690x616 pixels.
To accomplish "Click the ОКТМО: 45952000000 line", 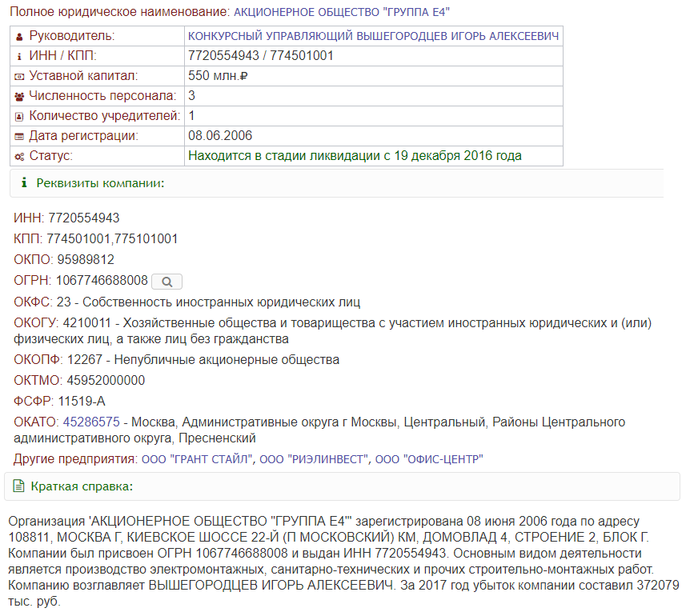I will point(79,380).
